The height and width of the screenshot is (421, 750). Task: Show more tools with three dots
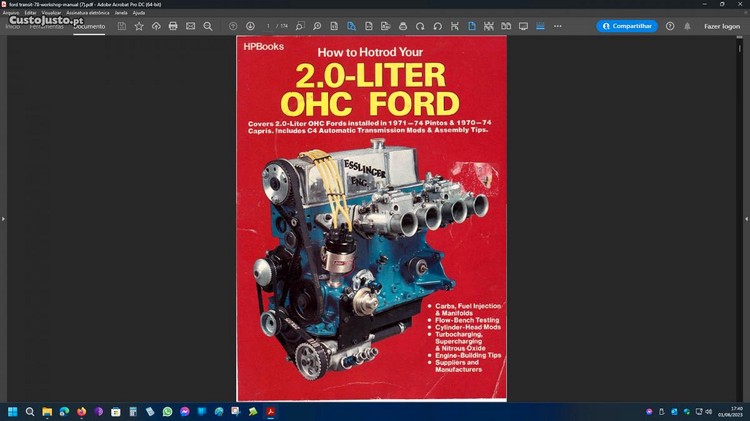point(557,26)
